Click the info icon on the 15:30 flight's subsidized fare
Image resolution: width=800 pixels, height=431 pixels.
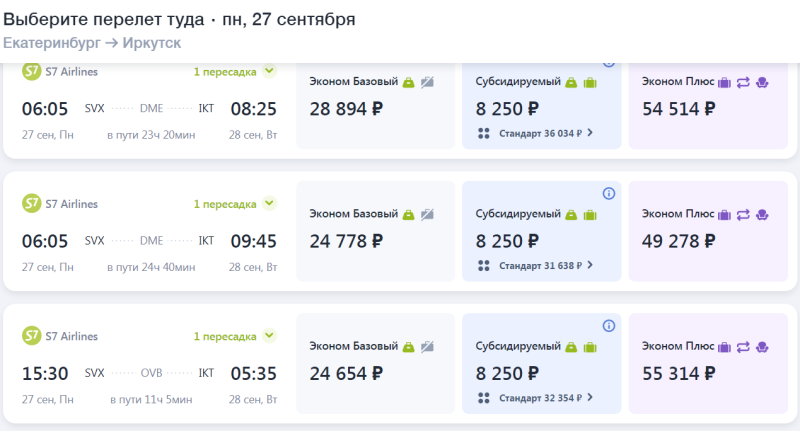(x=609, y=326)
